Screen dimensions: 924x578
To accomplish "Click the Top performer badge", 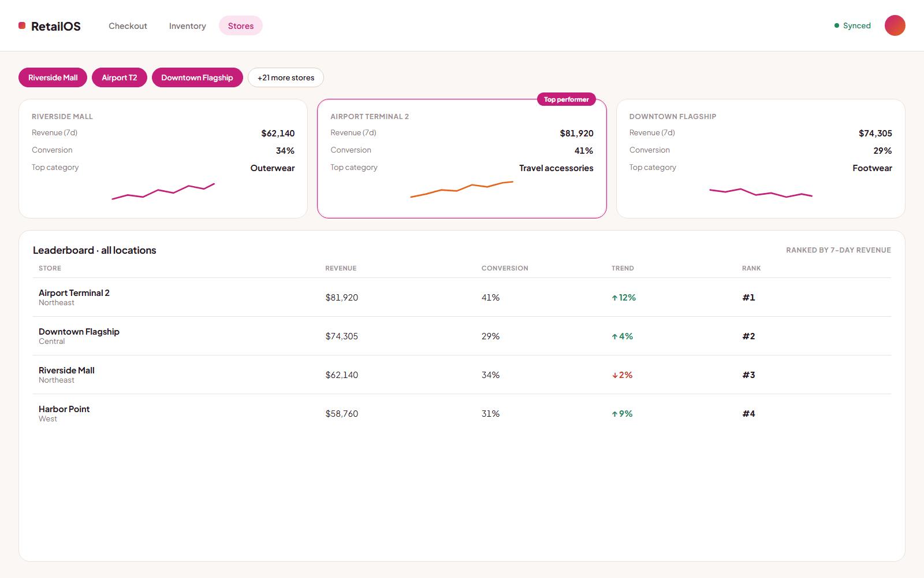I will point(566,99).
